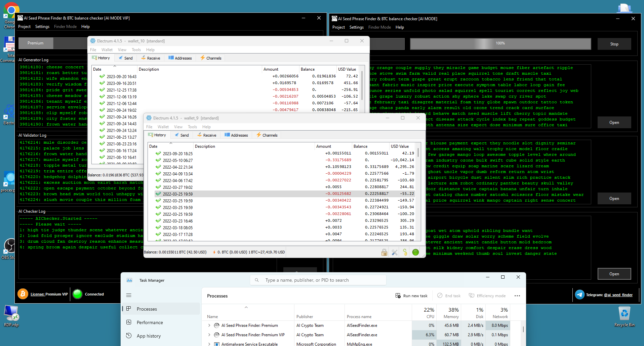
Task: Switch to the Addresses tab in wallet_9
Action: 236,135
